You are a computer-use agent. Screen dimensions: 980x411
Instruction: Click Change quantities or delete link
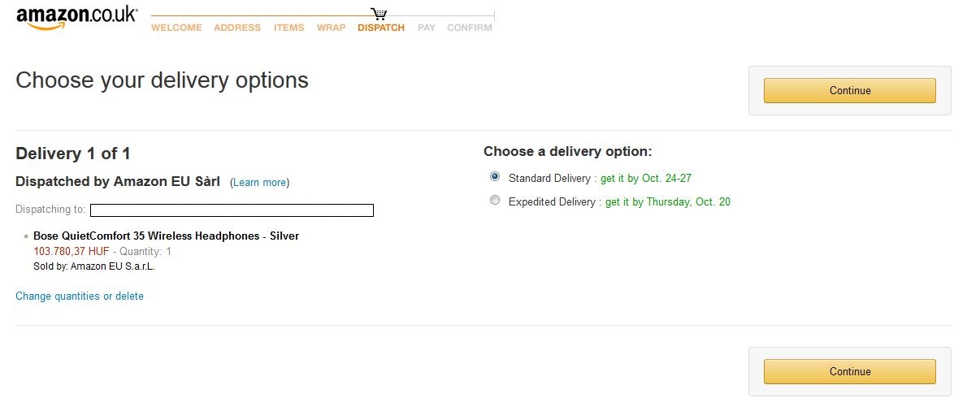coord(80,296)
